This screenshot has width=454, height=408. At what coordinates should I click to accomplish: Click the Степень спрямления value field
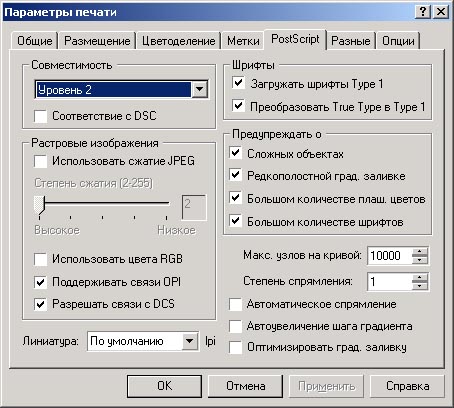tap(389, 282)
